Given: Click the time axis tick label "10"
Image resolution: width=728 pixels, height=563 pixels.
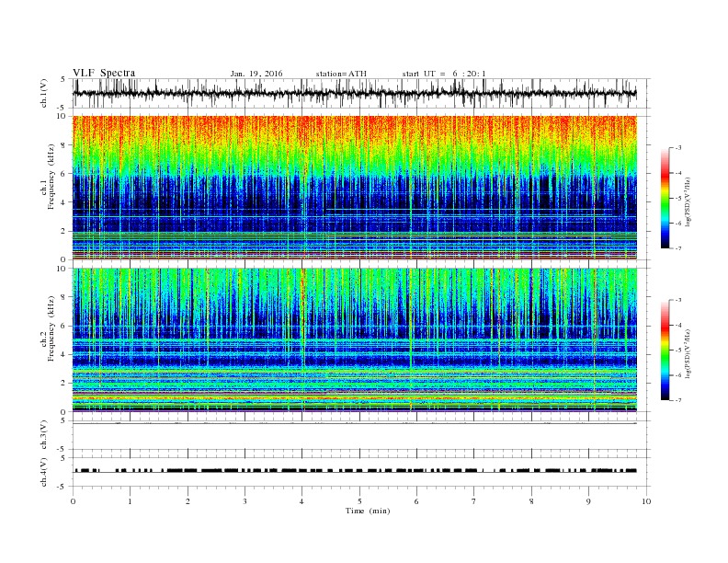Looking at the screenshot, I should pos(646,501).
